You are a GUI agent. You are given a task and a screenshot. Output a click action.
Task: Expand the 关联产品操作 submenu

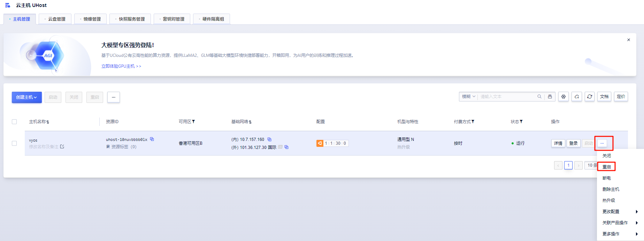click(x=620, y=223)
